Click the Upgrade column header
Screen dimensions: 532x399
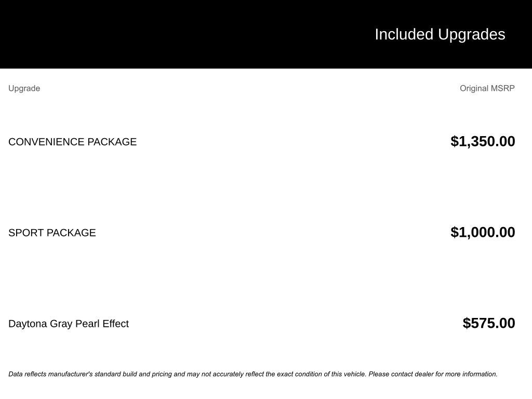coord(24,88)
